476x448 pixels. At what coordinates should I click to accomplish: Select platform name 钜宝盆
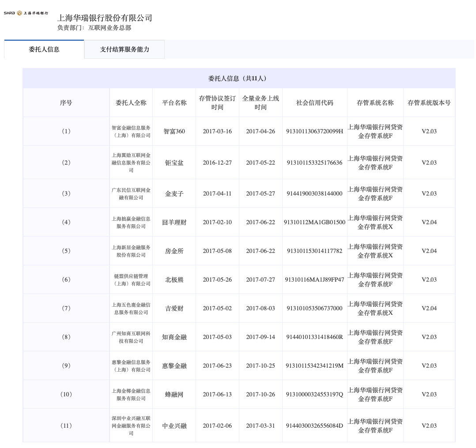coord(174,163)
